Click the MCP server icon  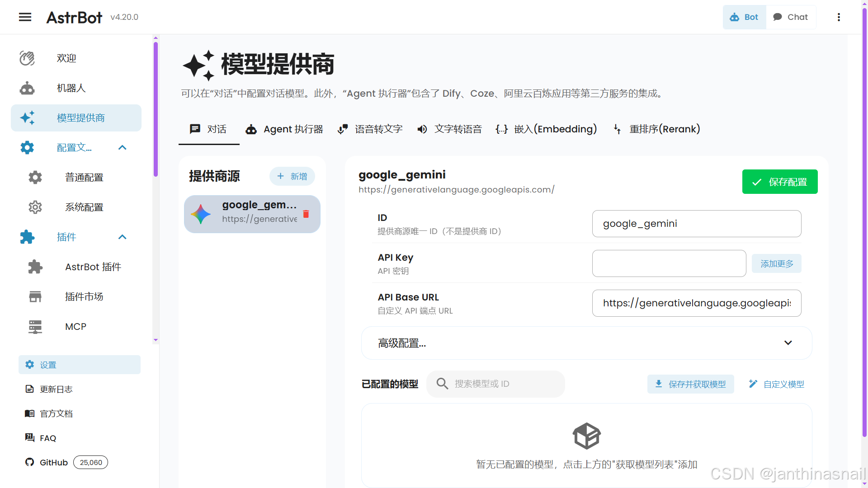[35, 327]
